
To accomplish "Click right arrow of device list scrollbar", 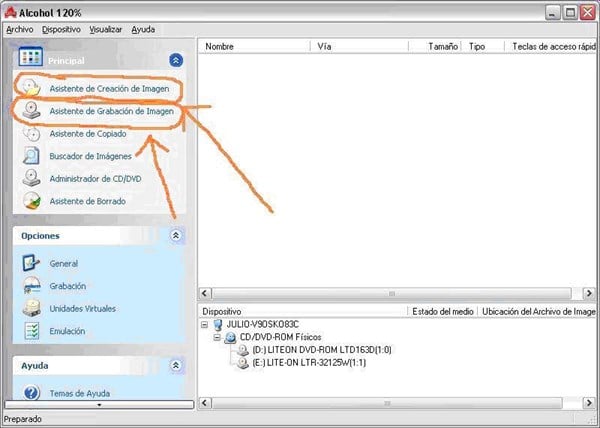I will pyautogui.click(x=589, y=403).
